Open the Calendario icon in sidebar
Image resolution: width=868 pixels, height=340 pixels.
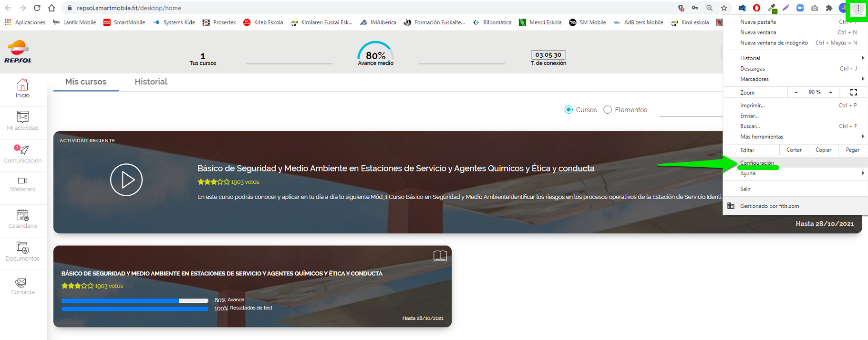pyautogui.click(x=22, y=215)
